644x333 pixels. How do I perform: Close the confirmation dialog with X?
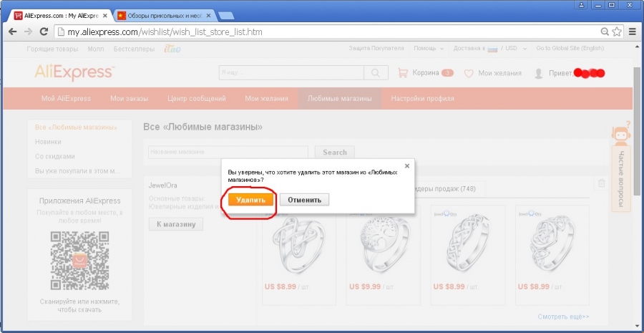(x=407, y=165)
